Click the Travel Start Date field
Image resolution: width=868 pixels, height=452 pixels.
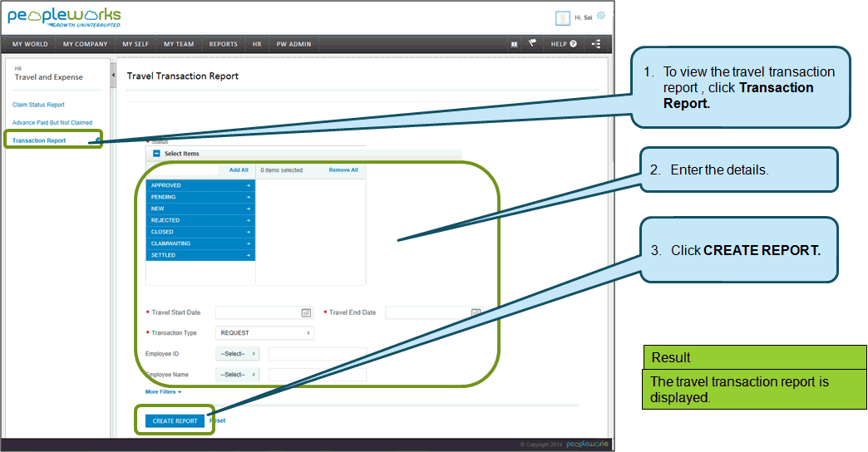coord(264,313)
